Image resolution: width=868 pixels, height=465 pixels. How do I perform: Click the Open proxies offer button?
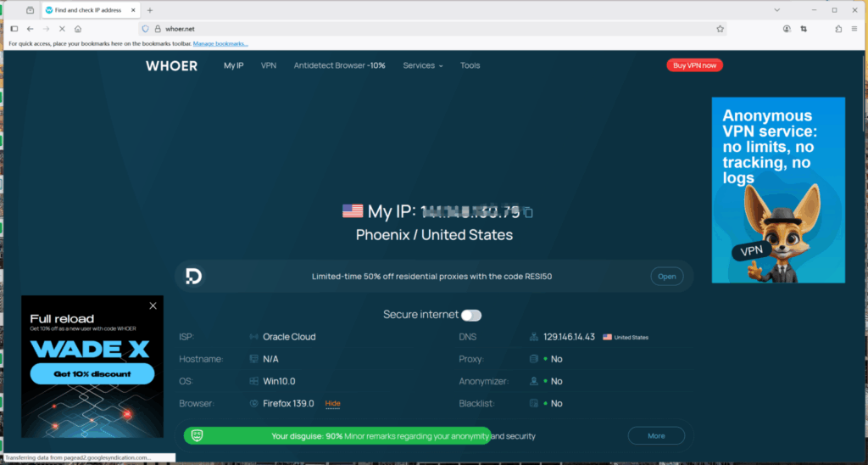tap(666, 277)
